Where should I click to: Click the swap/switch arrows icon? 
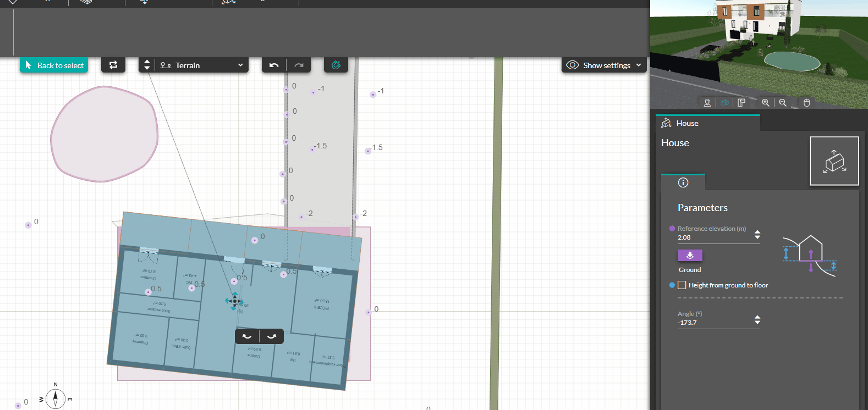[113, 65]
